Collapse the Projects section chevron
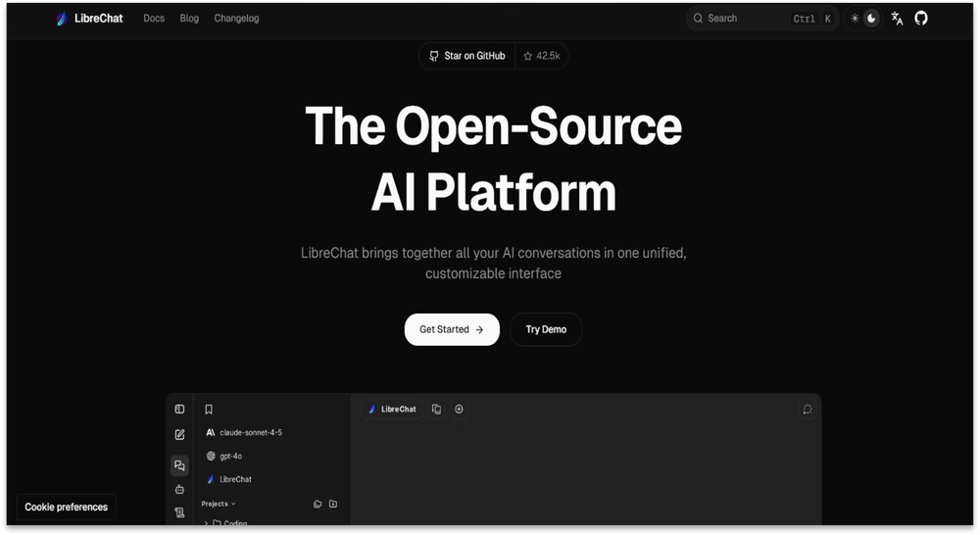This screenshot has width=980, height=535. pos(234,504)
